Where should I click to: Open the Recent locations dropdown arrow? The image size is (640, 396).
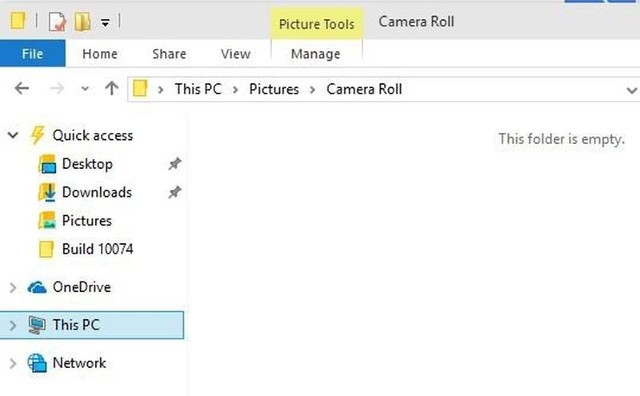pyautogui.click(x=85, y=89)
